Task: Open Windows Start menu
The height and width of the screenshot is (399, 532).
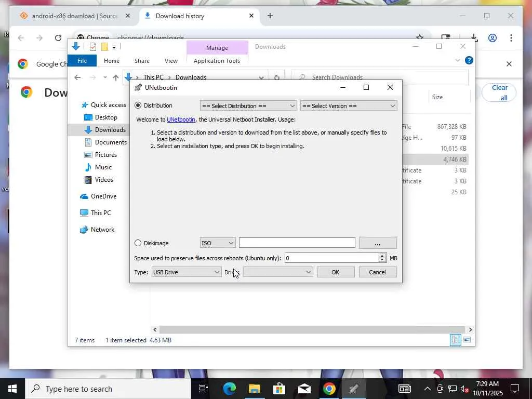Action: (12, 389)
